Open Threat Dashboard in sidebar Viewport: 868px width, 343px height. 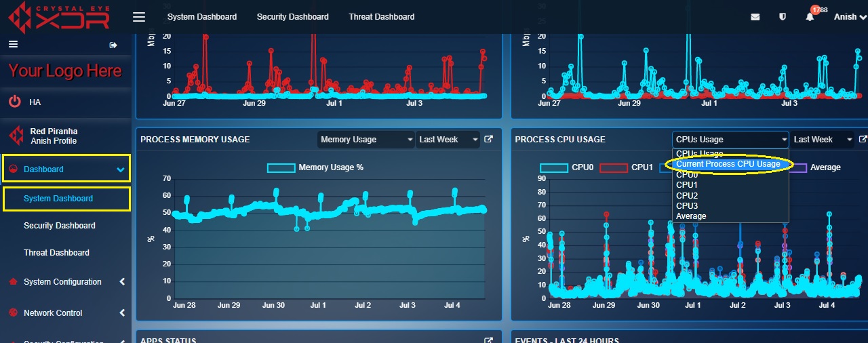click(56, 253)
